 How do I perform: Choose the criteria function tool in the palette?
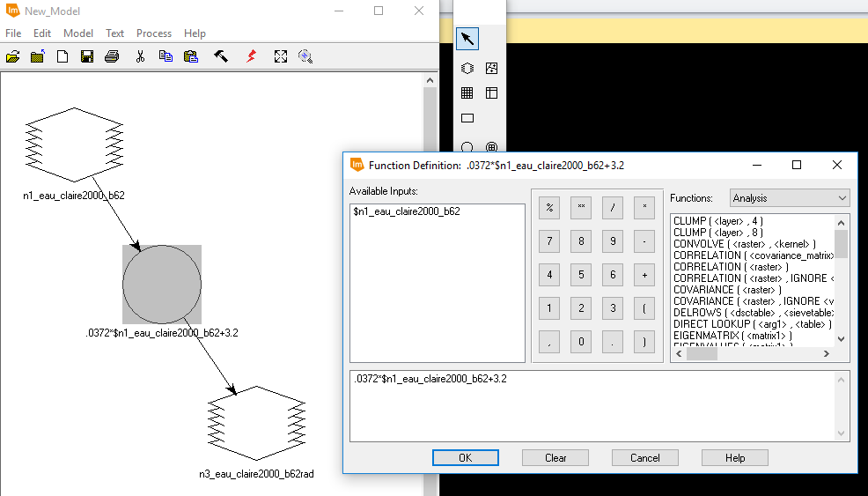point(491,147)
